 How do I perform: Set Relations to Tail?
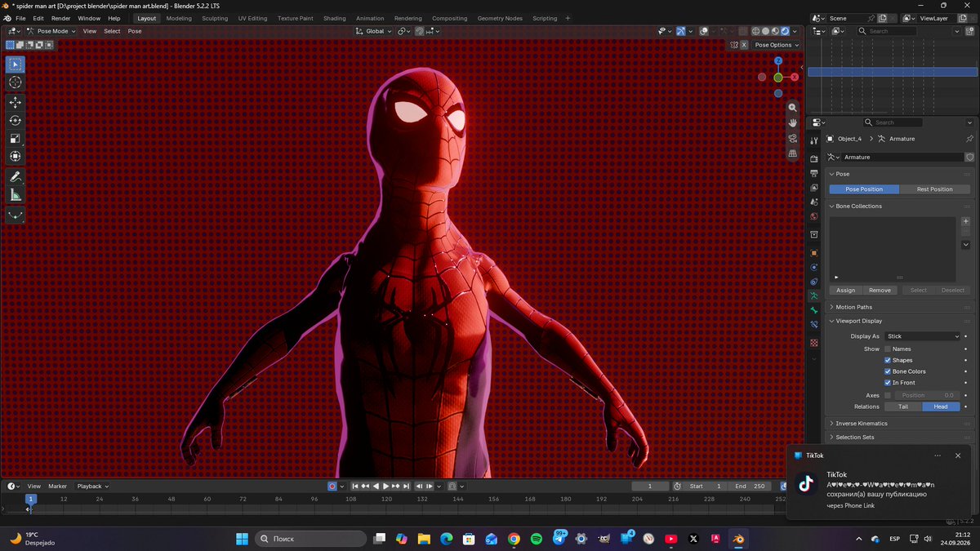coord(903,407)
